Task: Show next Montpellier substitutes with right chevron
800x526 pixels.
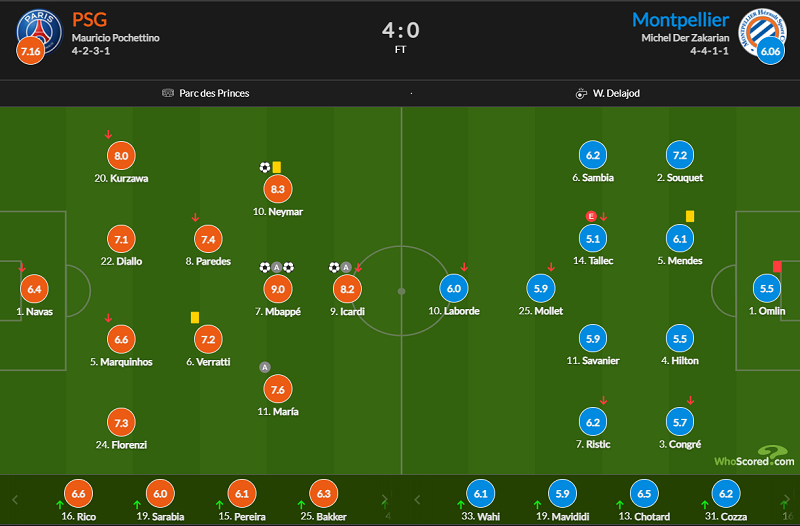Action: pos(787,499)
